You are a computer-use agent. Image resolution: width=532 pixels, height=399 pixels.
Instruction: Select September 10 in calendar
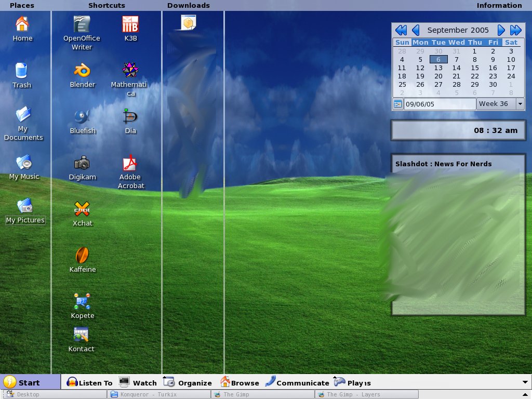(511, 59)
